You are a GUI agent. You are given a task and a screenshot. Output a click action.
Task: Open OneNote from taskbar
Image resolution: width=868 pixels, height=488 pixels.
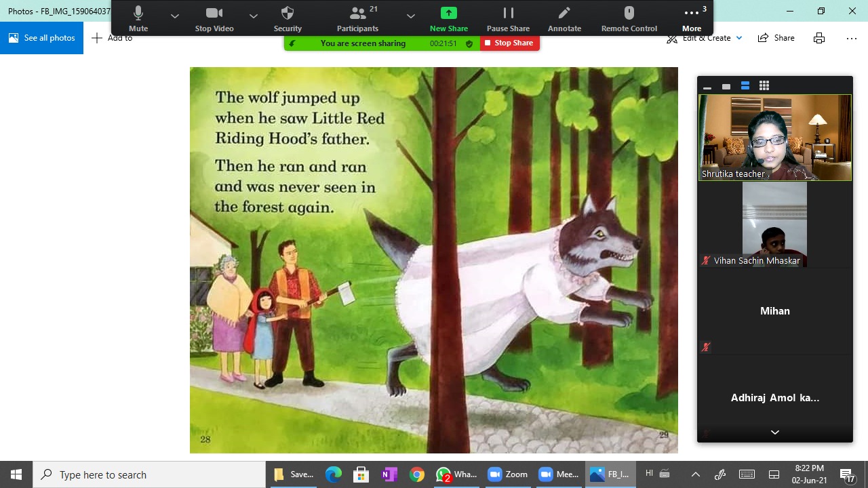pos(389,474)
